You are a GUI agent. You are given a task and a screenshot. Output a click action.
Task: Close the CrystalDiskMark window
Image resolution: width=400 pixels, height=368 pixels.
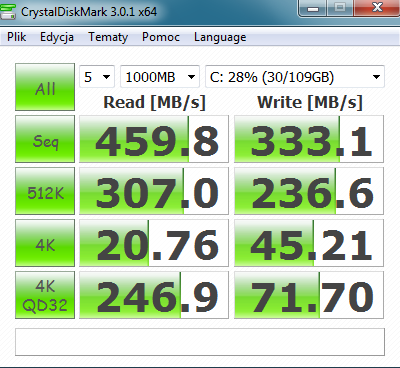pyautogui.click(x=377, y=8)
